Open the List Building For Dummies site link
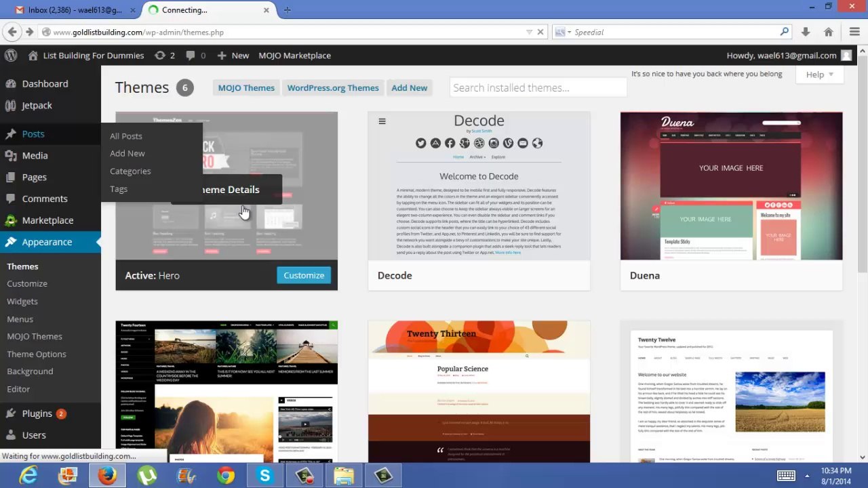Image resolution: width=868 pixels, height=488 pixels. click(x=86, y=56)
